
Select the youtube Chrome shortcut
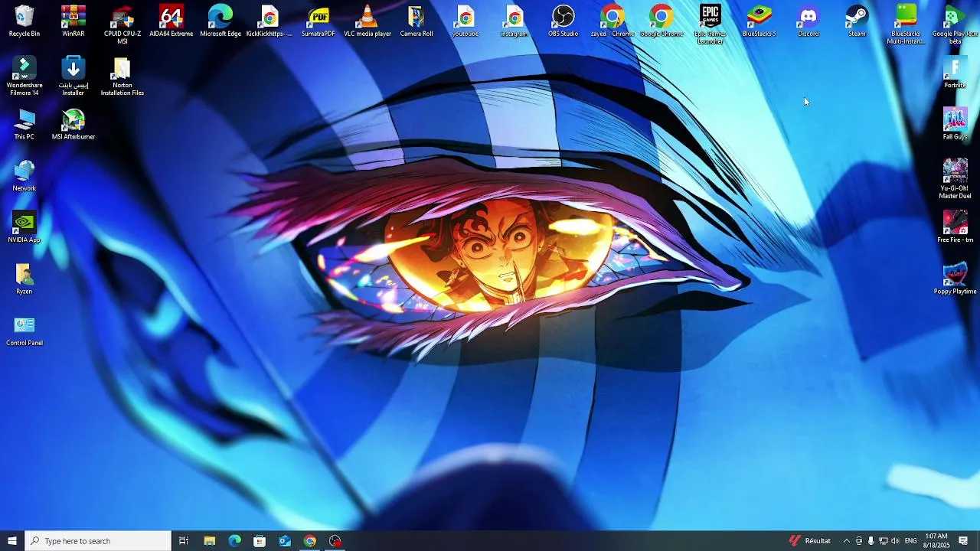point(465,21)
